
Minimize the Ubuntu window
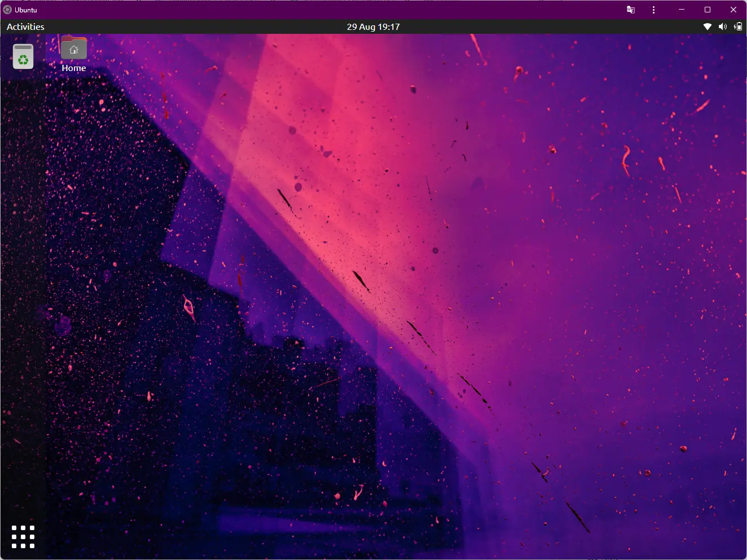tap(682, 10)
